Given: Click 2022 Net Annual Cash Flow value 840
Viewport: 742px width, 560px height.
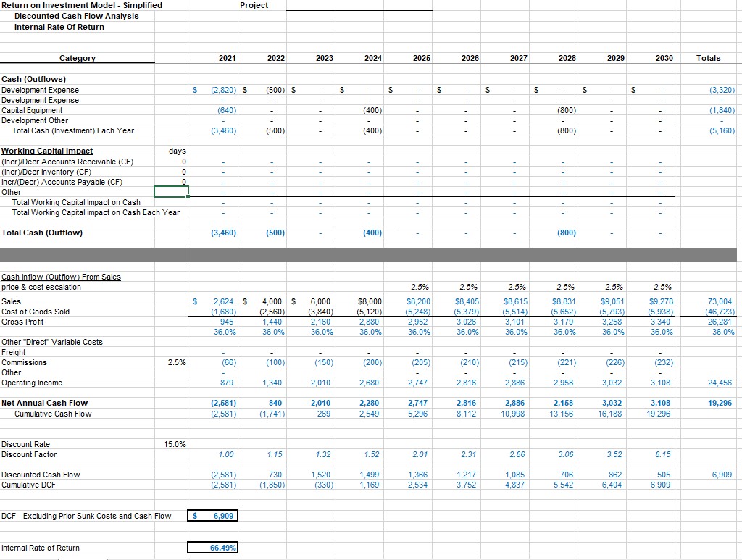Looking at the screenshot, I should click(275, 403).
